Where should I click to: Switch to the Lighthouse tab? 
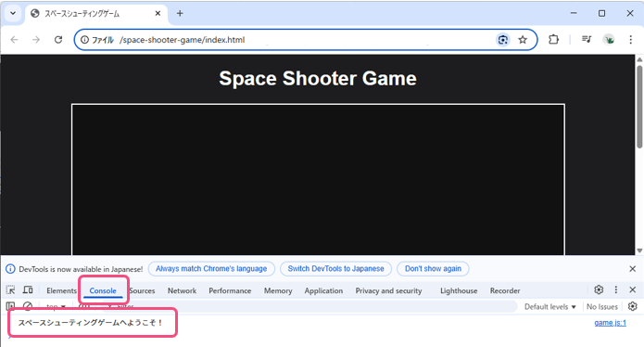[x=459, y=290]
